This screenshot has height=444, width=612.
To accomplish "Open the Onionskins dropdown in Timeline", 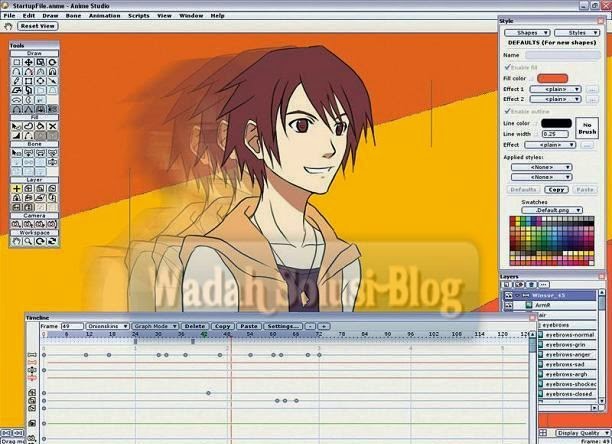I will coord(107,326).
